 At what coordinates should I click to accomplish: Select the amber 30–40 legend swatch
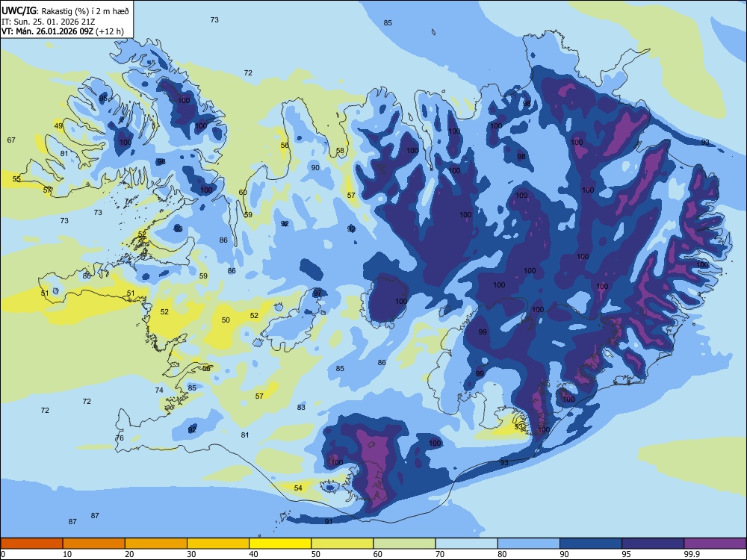[x=218, y=544]
